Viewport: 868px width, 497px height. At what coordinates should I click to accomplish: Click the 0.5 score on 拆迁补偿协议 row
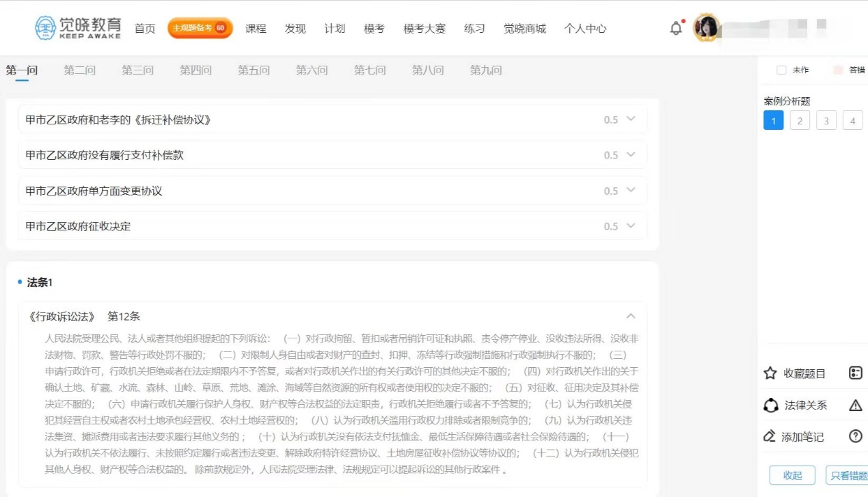coord(610,120)
